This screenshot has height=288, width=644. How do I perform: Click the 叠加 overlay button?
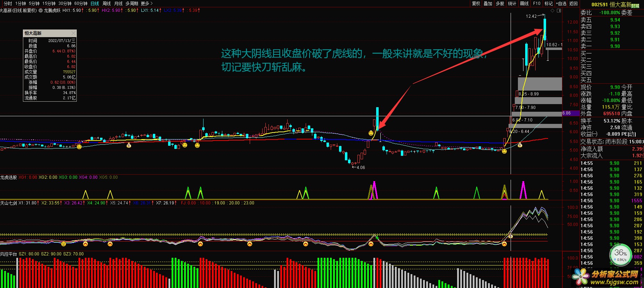[x=488, y=3]
